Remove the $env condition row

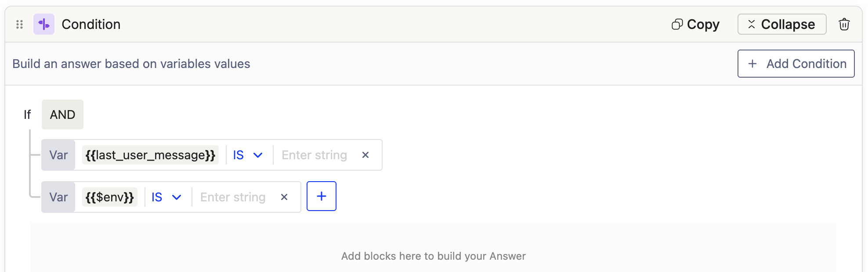coord(284,197)
